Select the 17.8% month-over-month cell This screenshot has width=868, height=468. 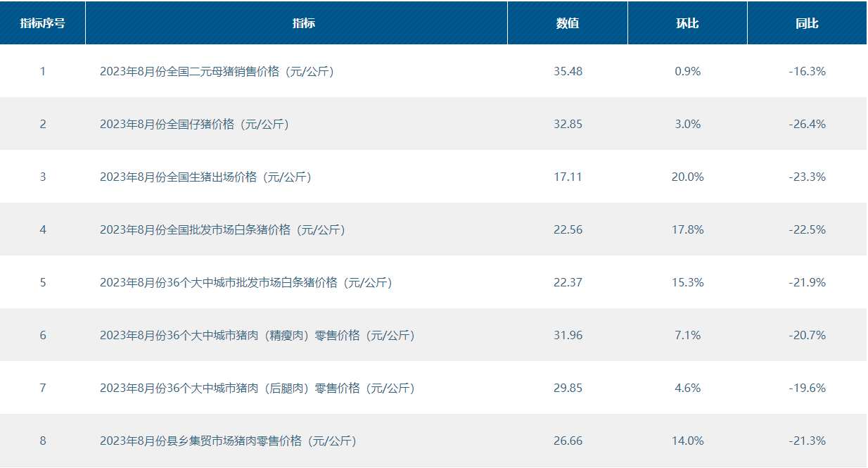[x=687, y=229]
